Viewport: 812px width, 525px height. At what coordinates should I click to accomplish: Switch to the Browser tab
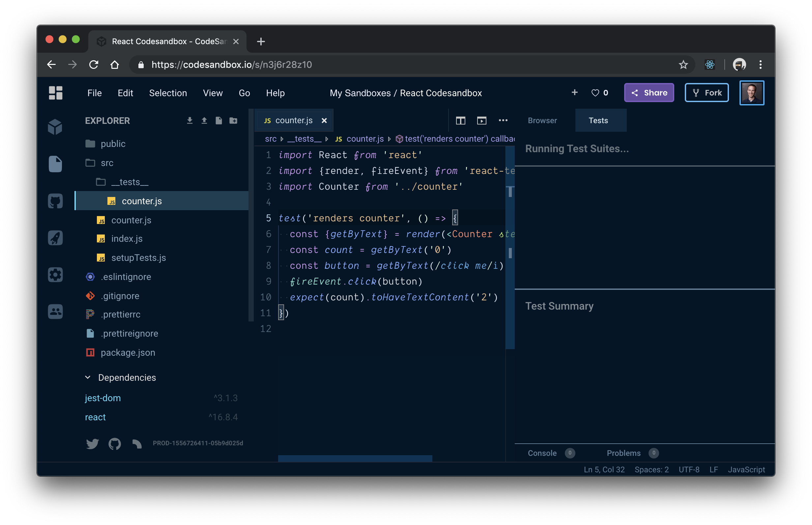click(542, 121)
